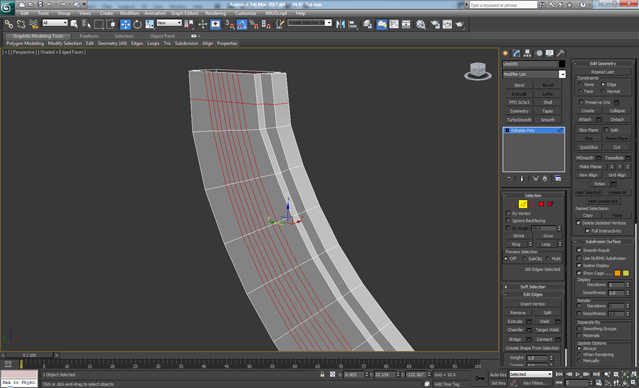Toggle Use NURMS Subdivision checkbox
This screenshot has height=388, width=639.
click(x=579, y=258)
